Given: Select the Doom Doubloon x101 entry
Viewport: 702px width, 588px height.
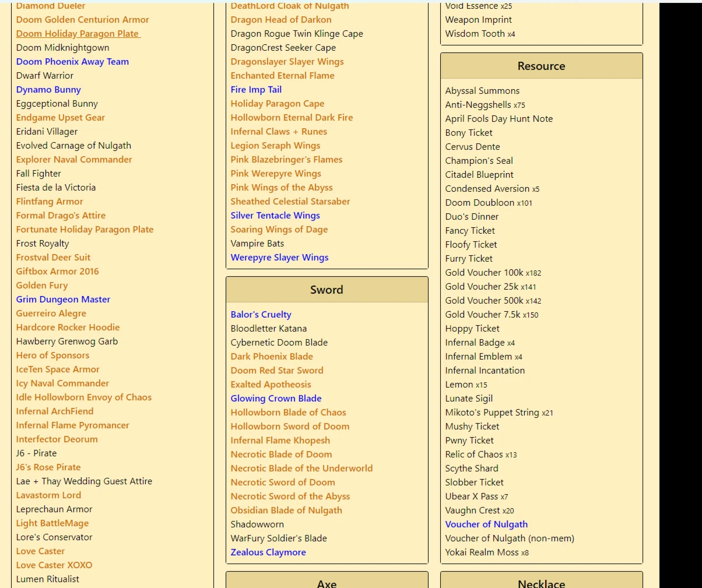Looking at the screenshot, I should pos(489,203).
